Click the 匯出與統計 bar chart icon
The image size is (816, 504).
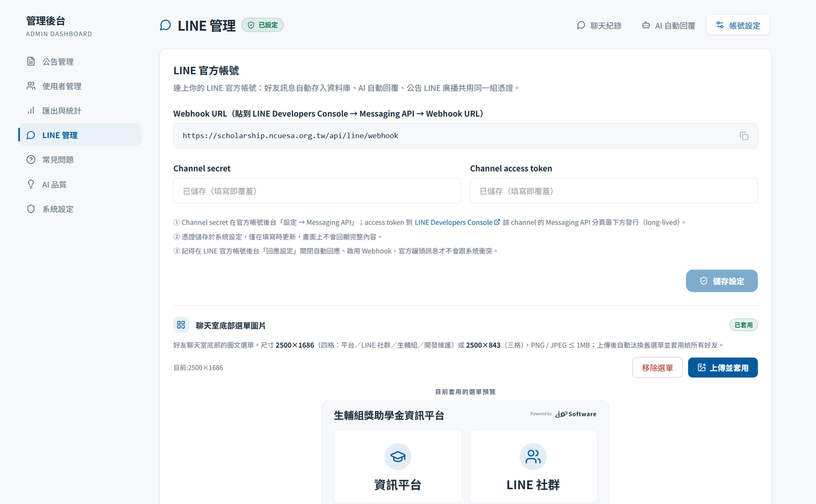(31, 110)
